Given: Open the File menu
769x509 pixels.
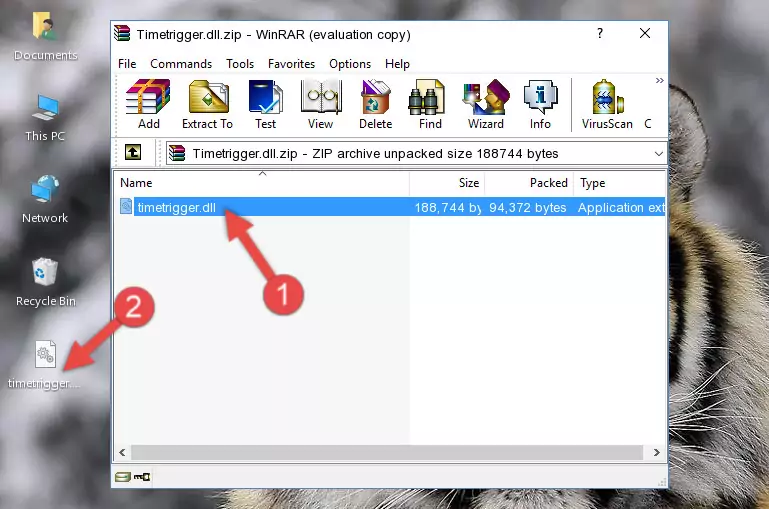Looking at the screenshot, I should 127,64.
